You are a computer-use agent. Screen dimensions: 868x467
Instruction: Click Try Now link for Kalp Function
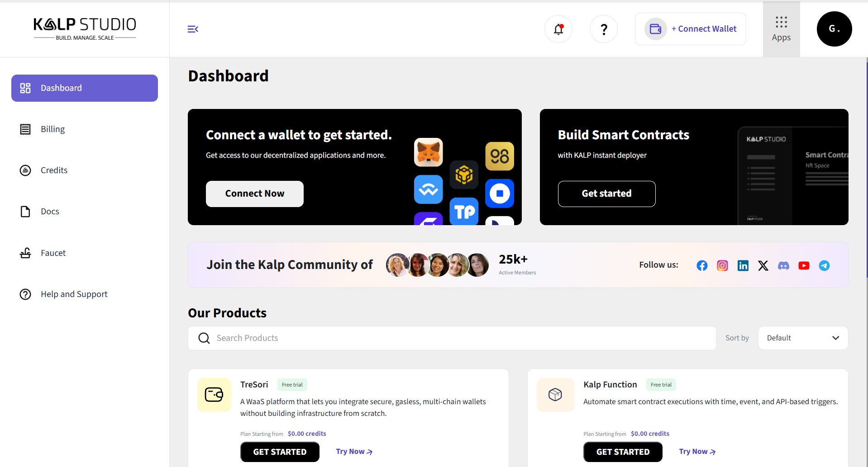point(697,452)
